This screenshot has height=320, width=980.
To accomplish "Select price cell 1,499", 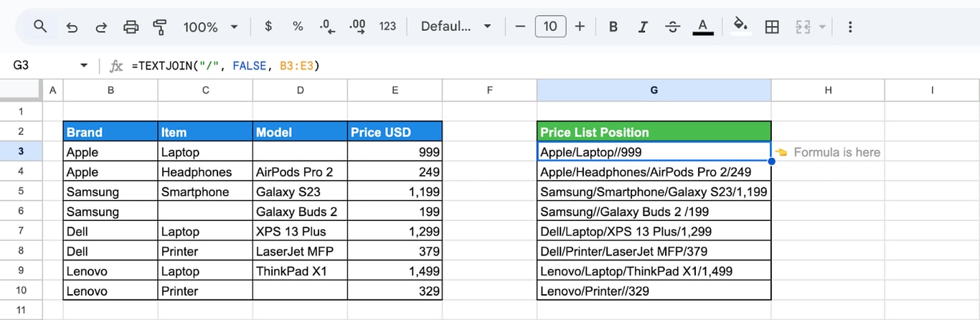I will click(x=395, y=271).
